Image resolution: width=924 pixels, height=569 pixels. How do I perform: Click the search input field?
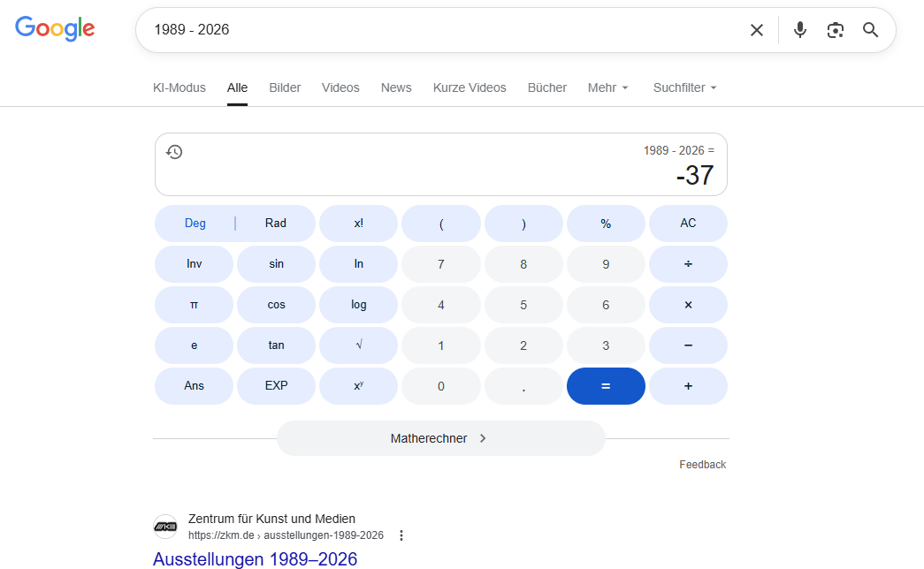(x=442, y=30)
